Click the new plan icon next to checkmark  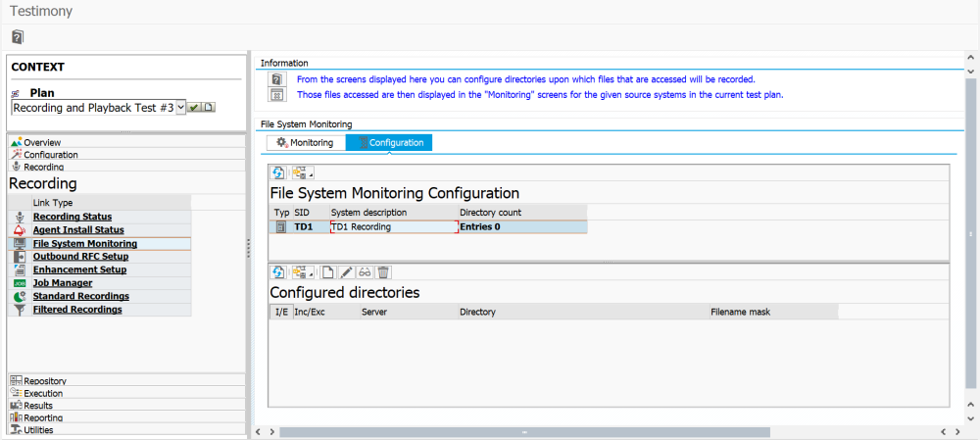[x=208, y=108]
